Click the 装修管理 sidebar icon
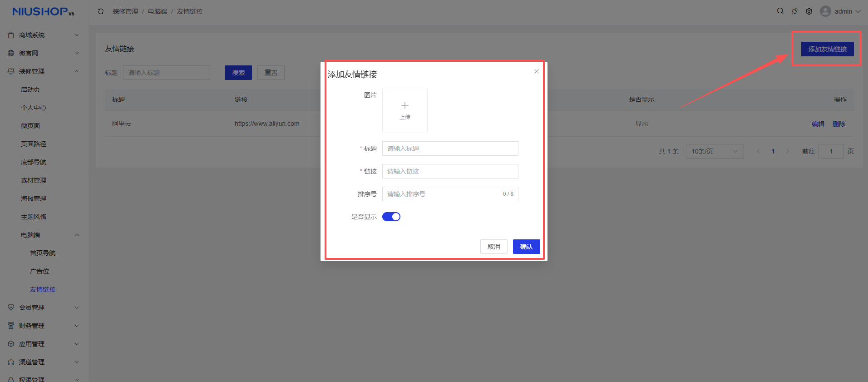Viewport: 868px width, 382px height. click(11, 71)
